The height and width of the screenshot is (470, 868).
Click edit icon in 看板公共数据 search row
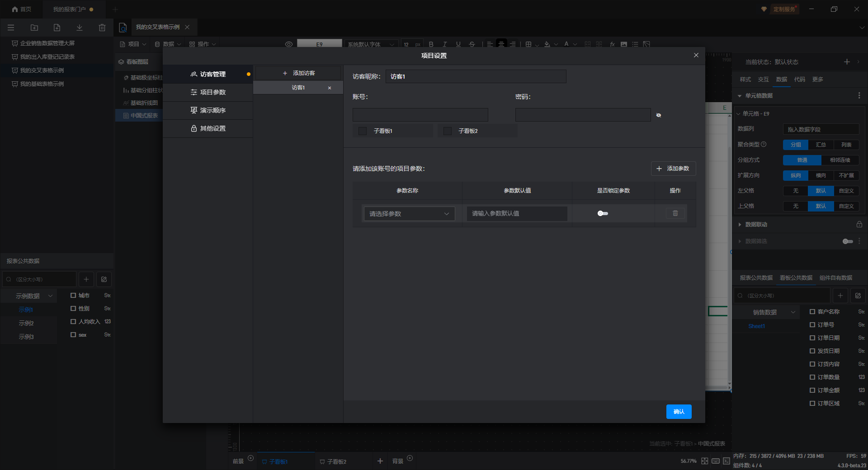(x=858, y=296)
